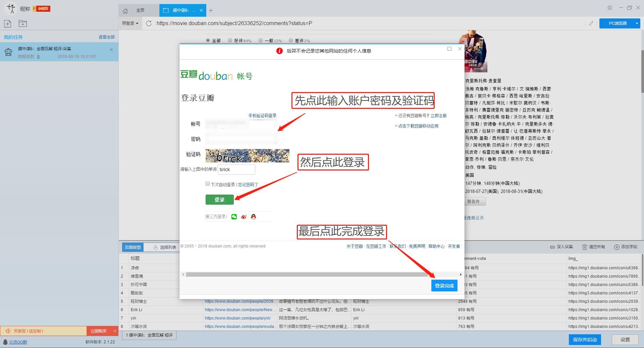Click the blue 登录完成 button
Image resolution: width=644 pixels, height=348 pixels.
pyautogui.click(x=444, y=286)
